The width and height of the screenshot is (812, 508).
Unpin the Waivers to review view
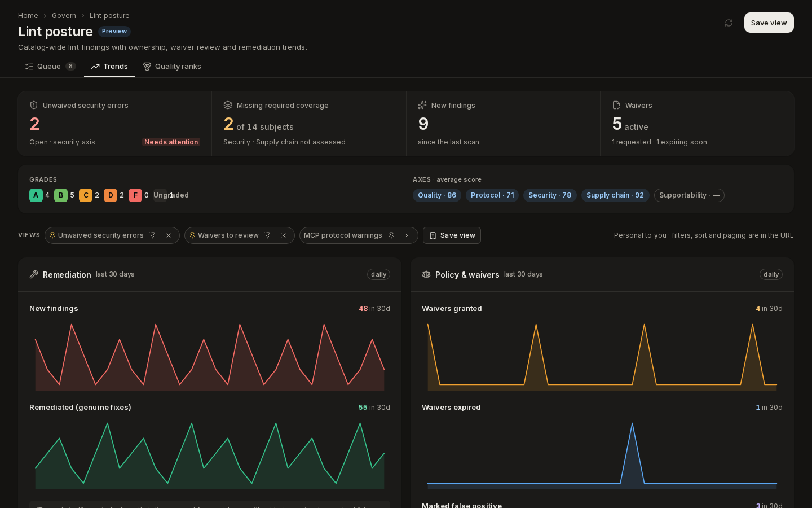tap(268, 235)
